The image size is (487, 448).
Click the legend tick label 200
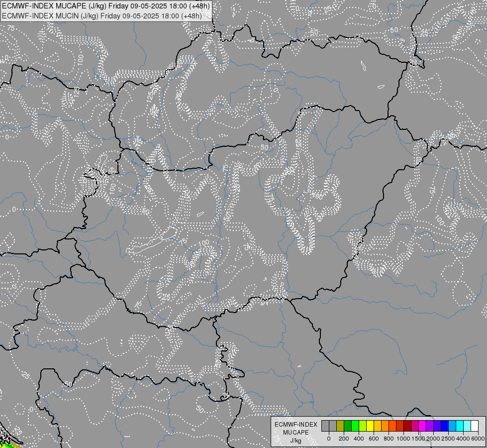pyautogui.click(x=344, y=439)
